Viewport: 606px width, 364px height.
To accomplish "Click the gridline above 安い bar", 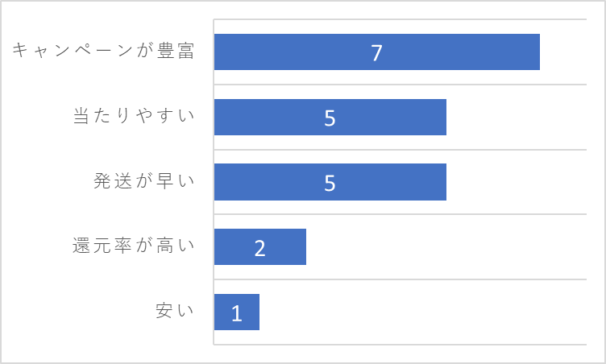I will pos(400,279).
